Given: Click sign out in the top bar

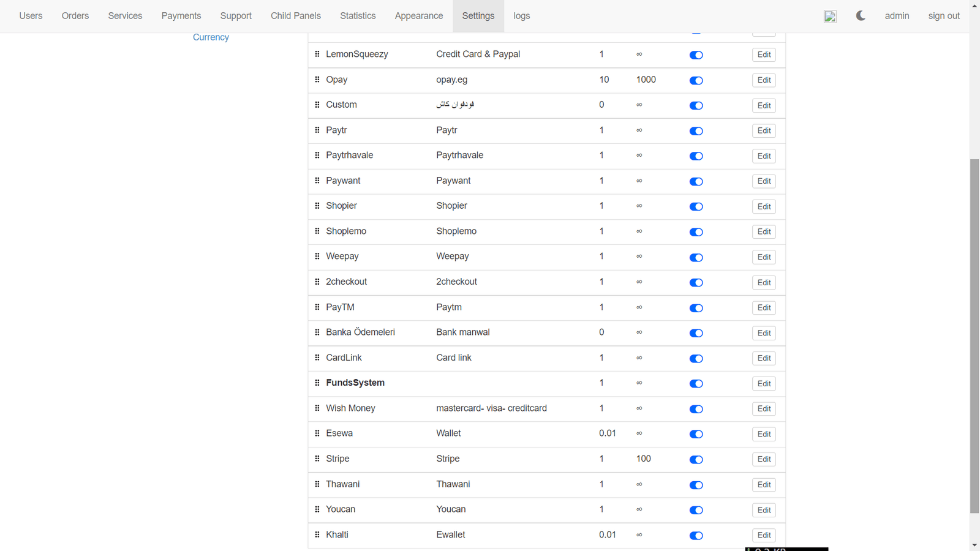Looking at the screenshot, I should pos(944,16).
